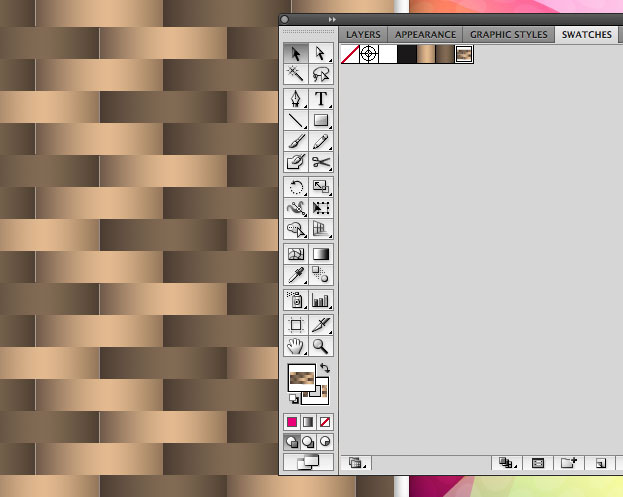Select the Zoom magnifier tool
Screen dimensions: 623x497
coord(321,346)
